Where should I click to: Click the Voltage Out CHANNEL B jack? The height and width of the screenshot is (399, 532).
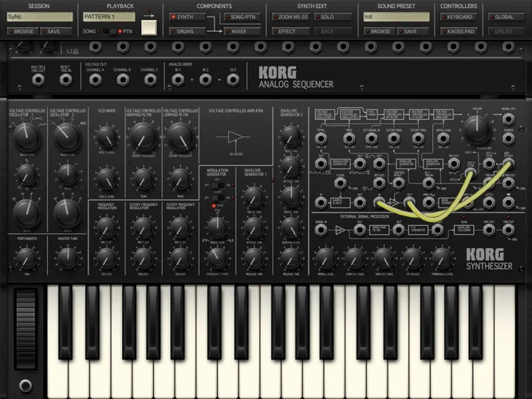tap(123, 80)
